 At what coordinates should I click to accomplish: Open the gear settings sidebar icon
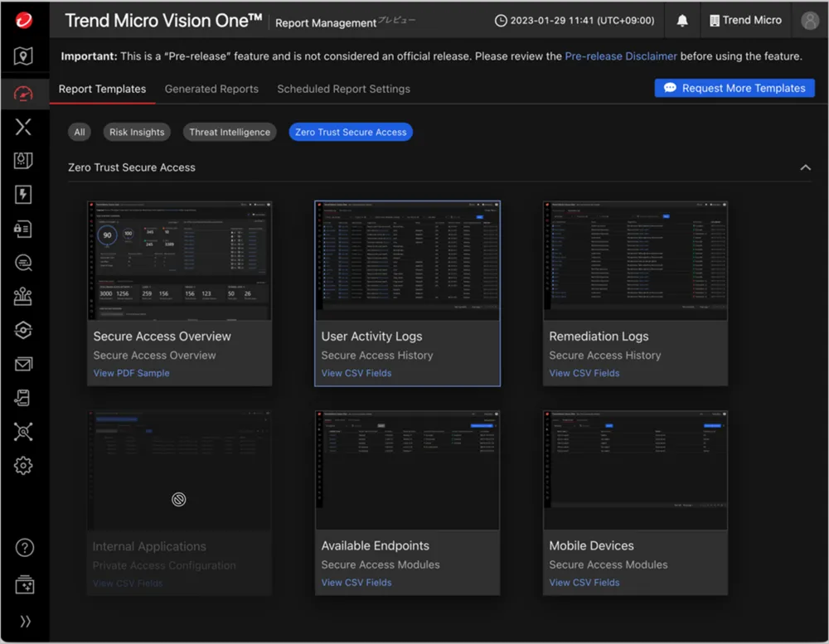[x=23, y=466]
